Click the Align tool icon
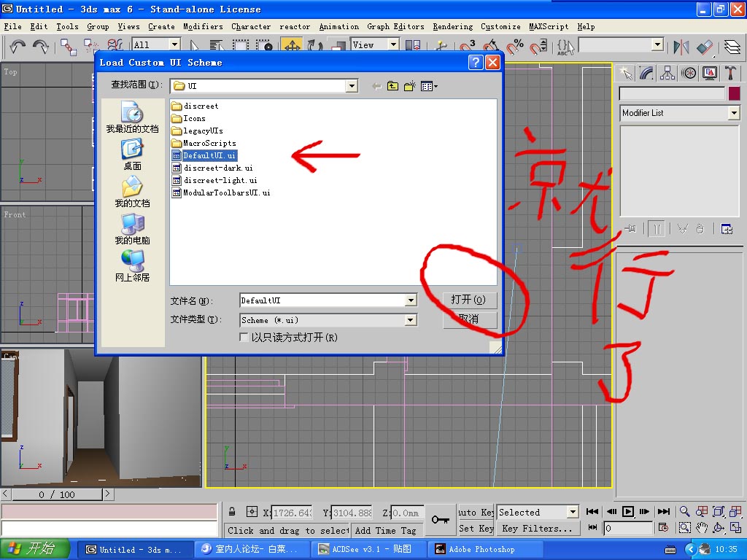747x560 pixels. [705, 46]
